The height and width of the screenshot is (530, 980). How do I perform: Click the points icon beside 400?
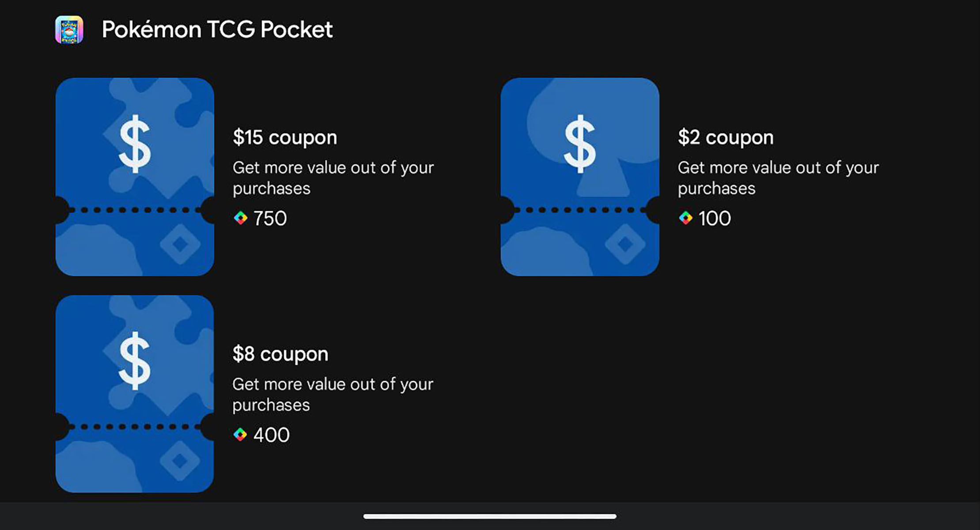pos(240,435)
